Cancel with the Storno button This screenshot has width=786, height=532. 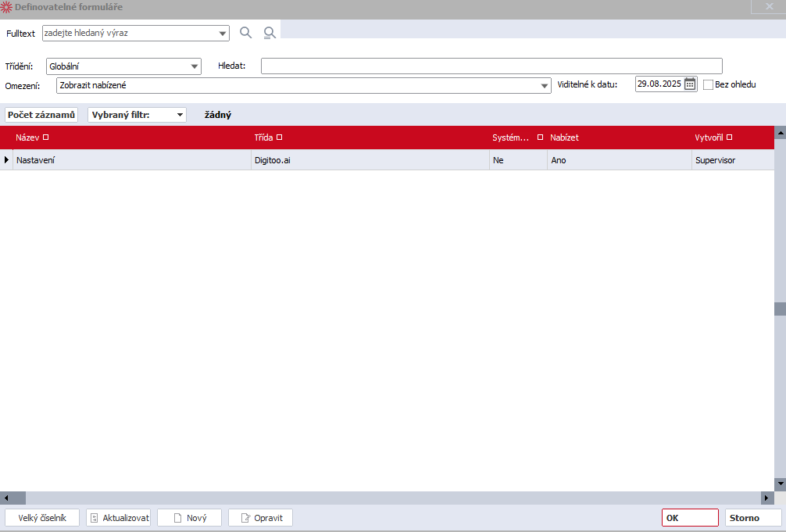(x=753, y=518)
